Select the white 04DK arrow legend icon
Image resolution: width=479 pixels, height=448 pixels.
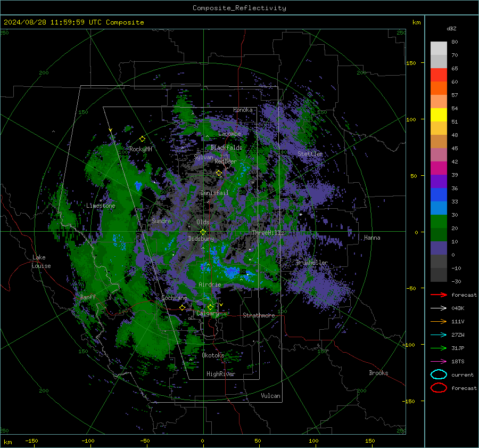[x=439, y=308]
